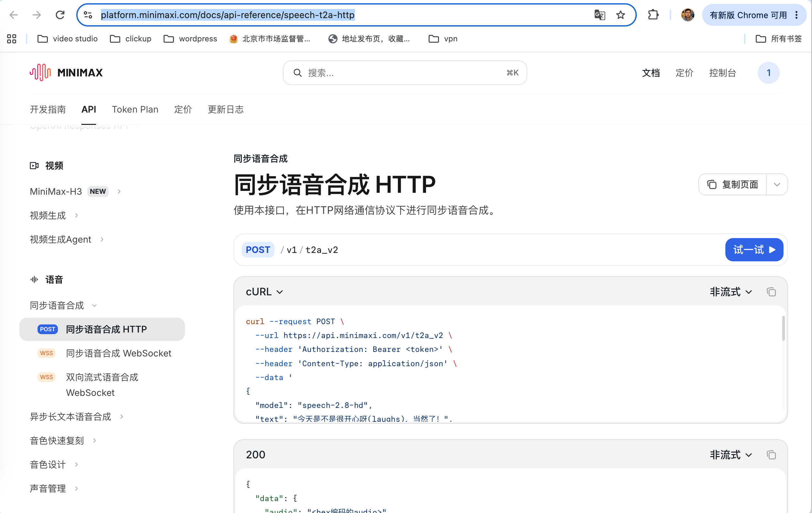Bookmark this page with the star icon
Viewport: 812px width, 513px height.
click(620, 15)
